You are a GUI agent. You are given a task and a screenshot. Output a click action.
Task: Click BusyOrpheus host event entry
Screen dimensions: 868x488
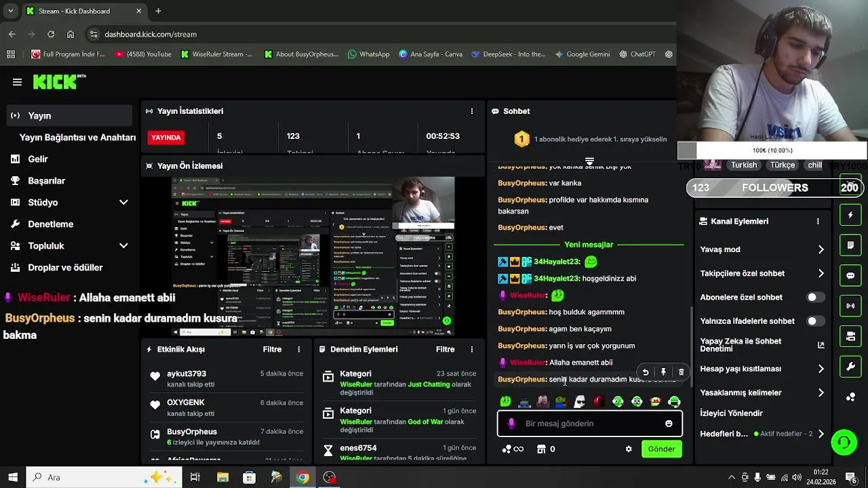(226, 436)
